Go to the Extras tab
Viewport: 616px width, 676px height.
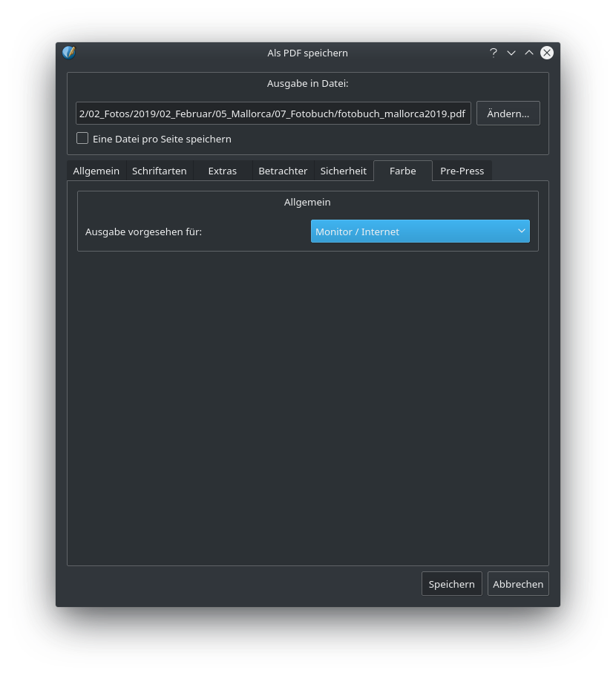click(222, 171)
